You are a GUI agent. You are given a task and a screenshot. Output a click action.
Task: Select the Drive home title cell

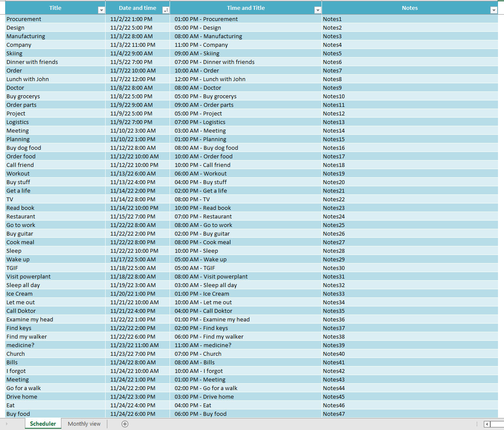pos(55,397)
